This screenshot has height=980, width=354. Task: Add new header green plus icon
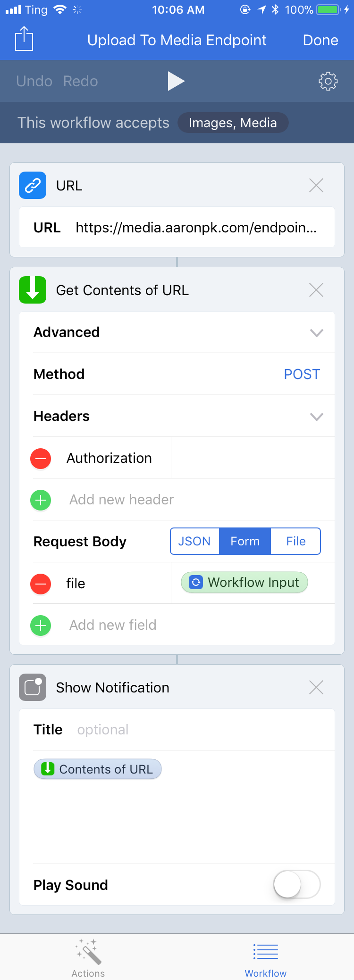pos(41,500)
